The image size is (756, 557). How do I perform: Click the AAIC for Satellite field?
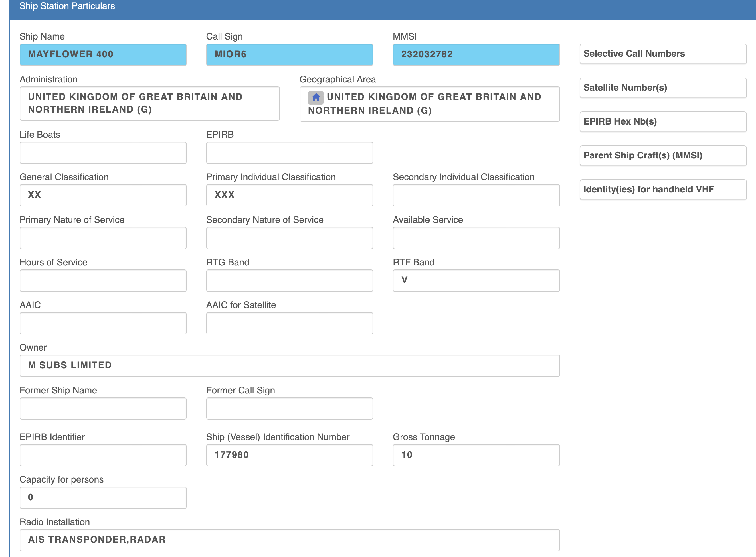290,323
